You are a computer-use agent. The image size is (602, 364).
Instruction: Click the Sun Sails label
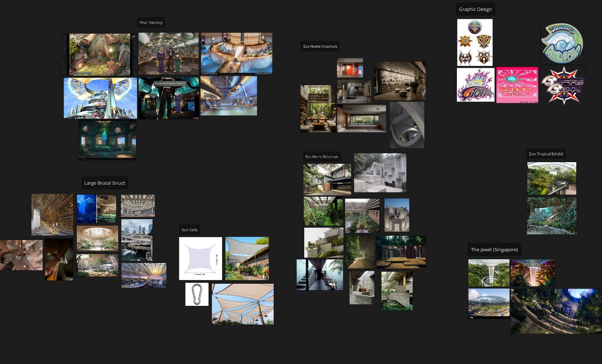[190, 230]
